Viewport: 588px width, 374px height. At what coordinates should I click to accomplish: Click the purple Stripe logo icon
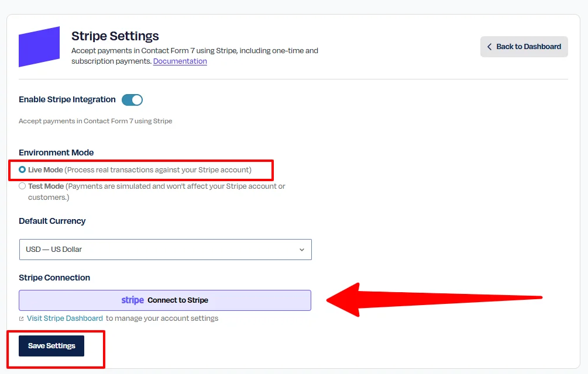pos(39,47)
